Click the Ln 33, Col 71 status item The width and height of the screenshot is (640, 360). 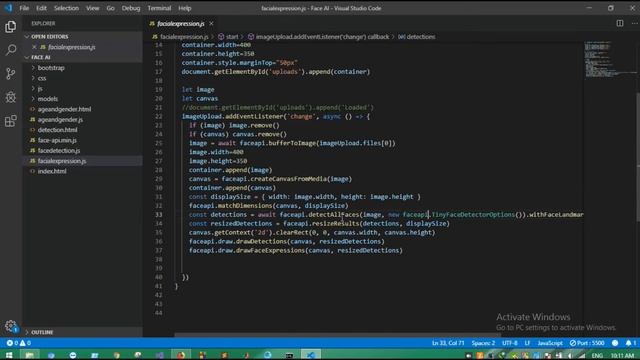[x=448, y=343]
